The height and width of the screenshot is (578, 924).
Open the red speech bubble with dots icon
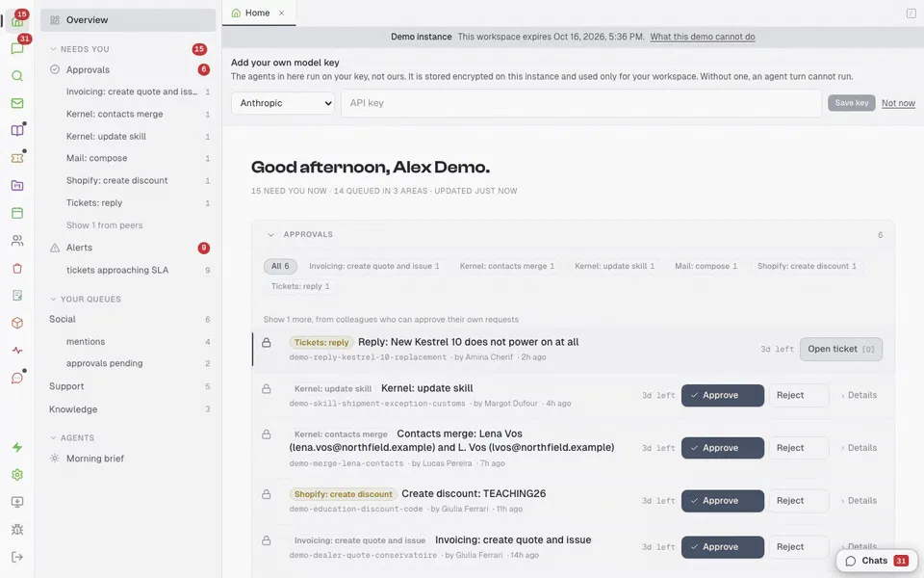[x=17, y=378]
